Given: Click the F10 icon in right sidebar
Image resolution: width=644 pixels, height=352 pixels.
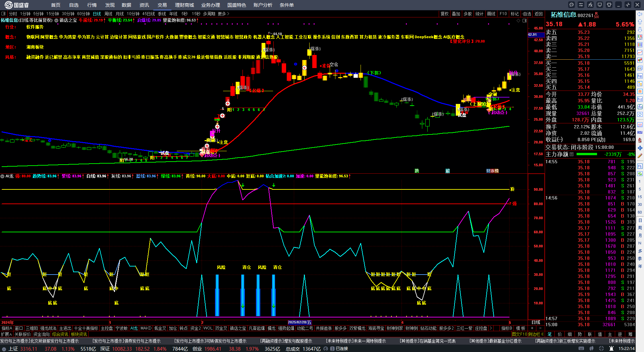Looking at the screenshot, I should pos(640,76).
